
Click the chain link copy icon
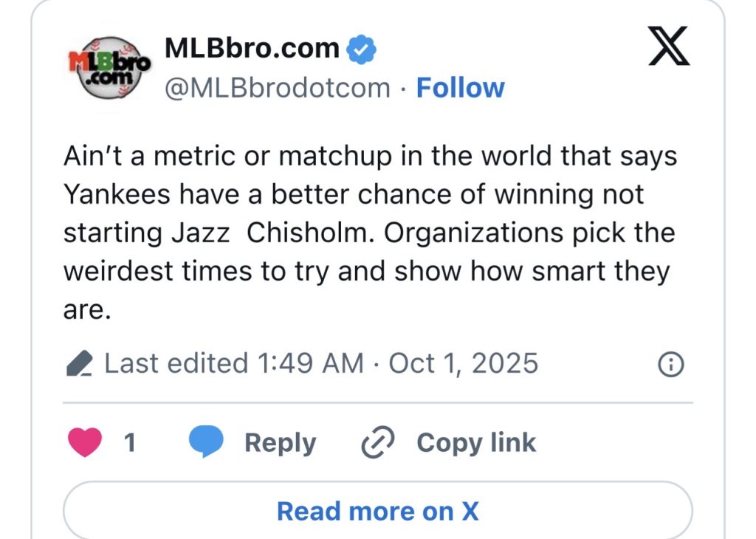click(378, 442)
